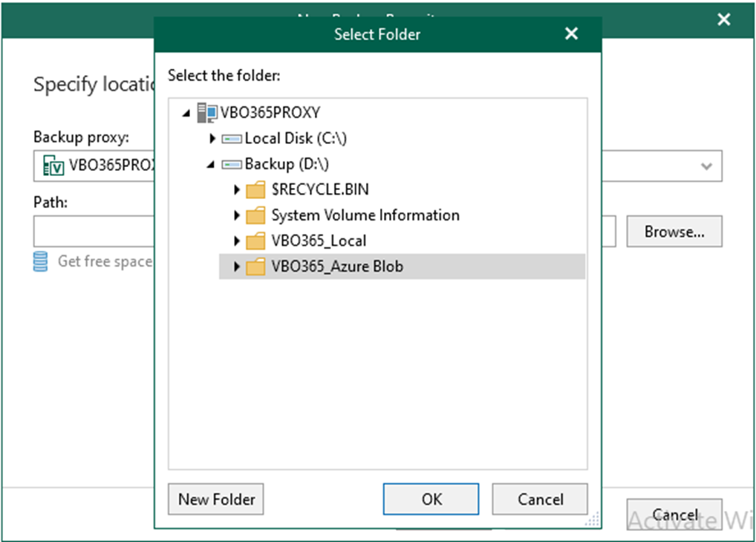Image resolution: width=756 pixels, height=542 pixels.
Task: Select the VBO365PROXY tree item
Action: (270, 113)
